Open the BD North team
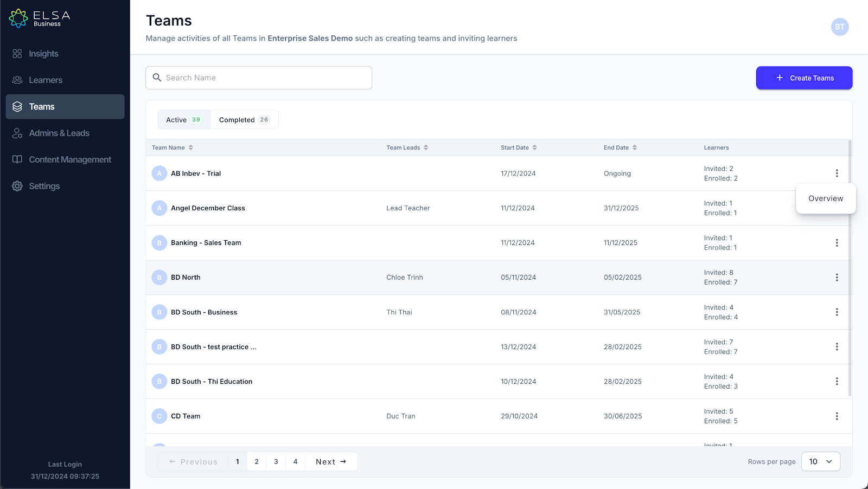This screenshot has height=489, width=868. [x=186, y=278]
